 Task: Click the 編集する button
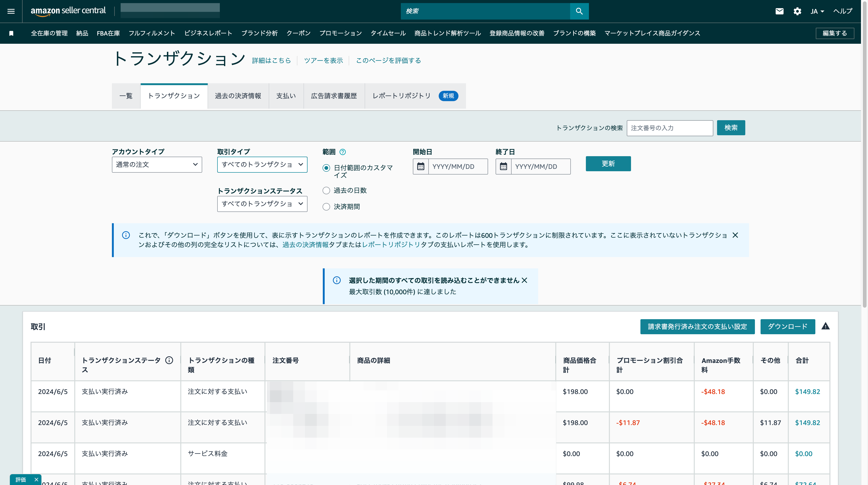835,33
